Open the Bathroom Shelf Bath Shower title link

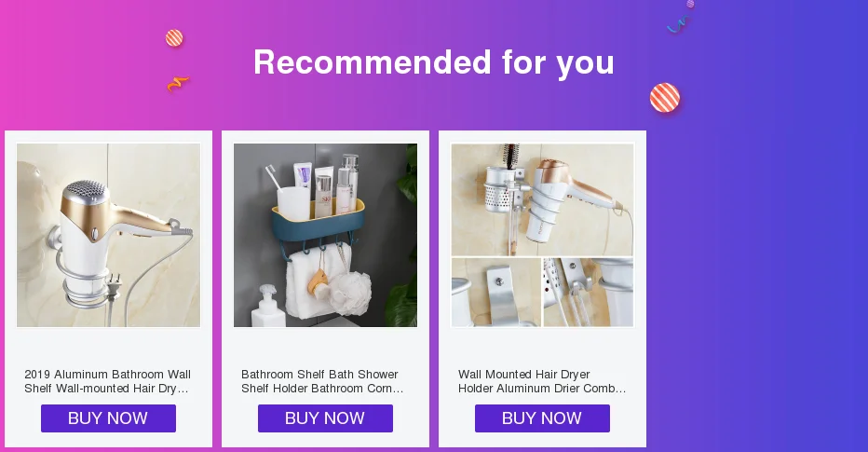pos(322,381)
